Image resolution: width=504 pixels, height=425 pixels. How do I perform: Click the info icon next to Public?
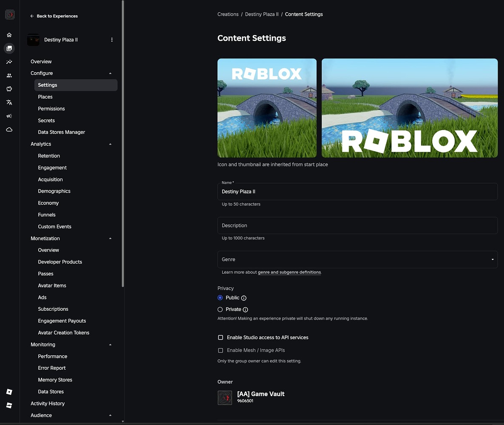pyautogui.click(x=244, y=298)
